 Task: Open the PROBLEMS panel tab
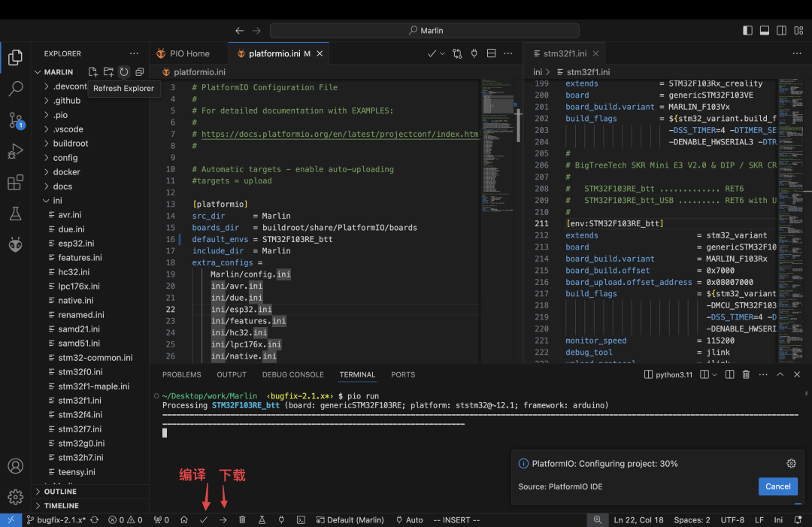(x=181, y=374)
